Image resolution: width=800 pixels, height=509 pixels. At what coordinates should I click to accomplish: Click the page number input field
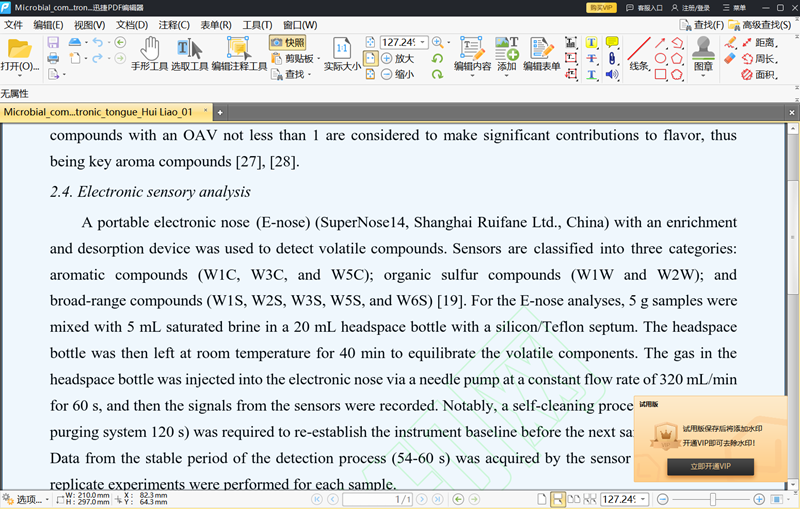pos(378,499)
